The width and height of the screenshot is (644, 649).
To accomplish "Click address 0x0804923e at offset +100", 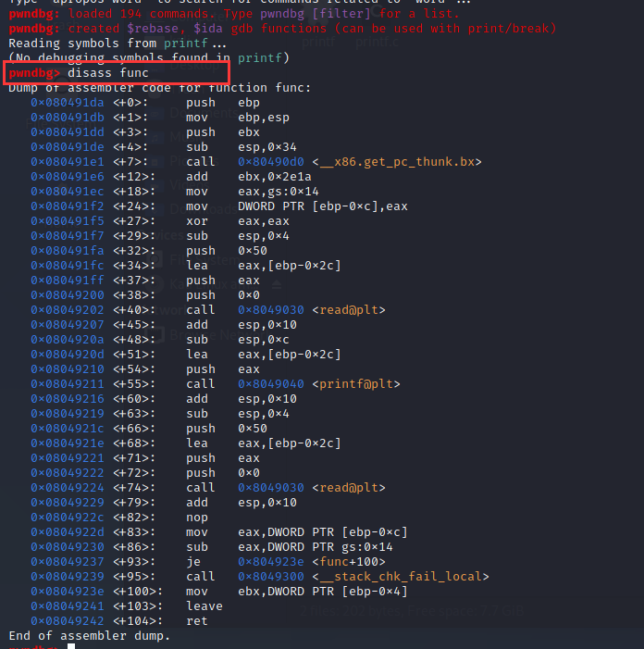I will pyautogui.click(x=67, y=592).
